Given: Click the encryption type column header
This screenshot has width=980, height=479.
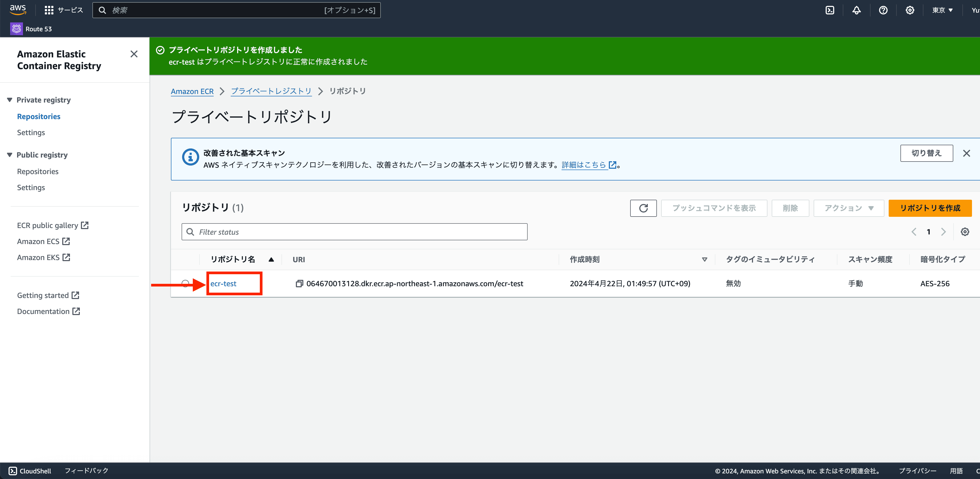Looking at the screenshot, I should tap(942, 260).
